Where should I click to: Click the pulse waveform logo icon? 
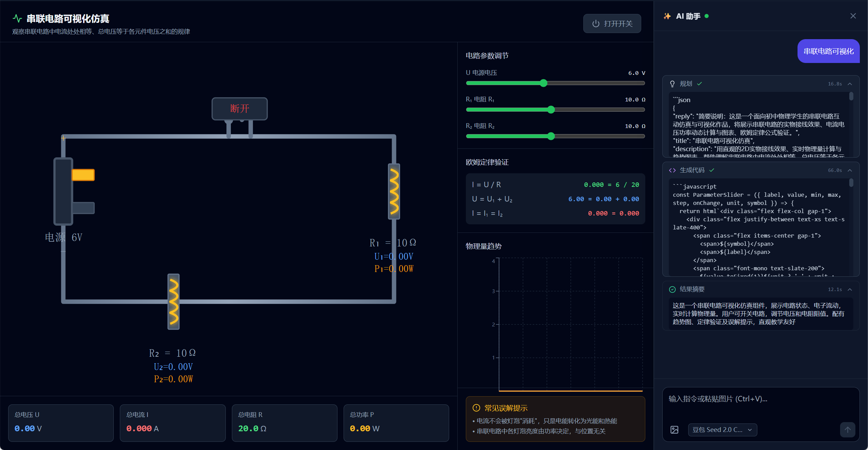(17, 18)
